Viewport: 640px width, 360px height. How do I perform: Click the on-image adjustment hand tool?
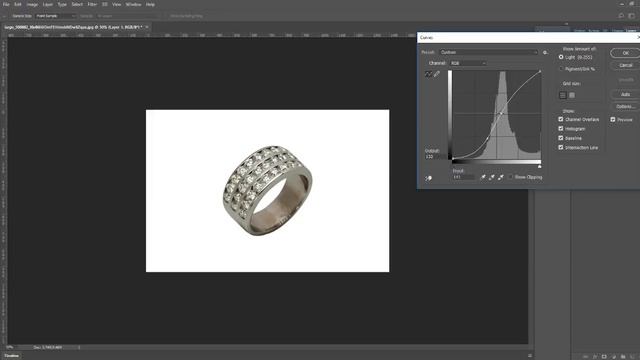tap(429, 178)
